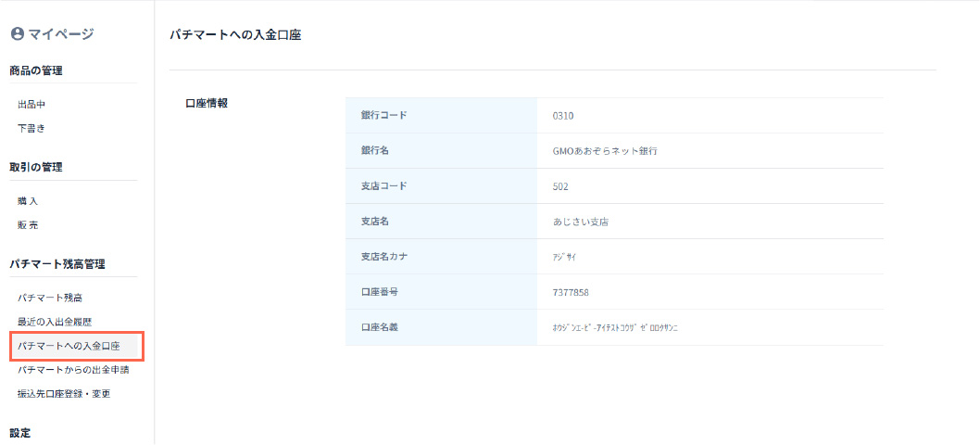
Task: Click the 設定 section heading
Action: [x=20, y=433]
